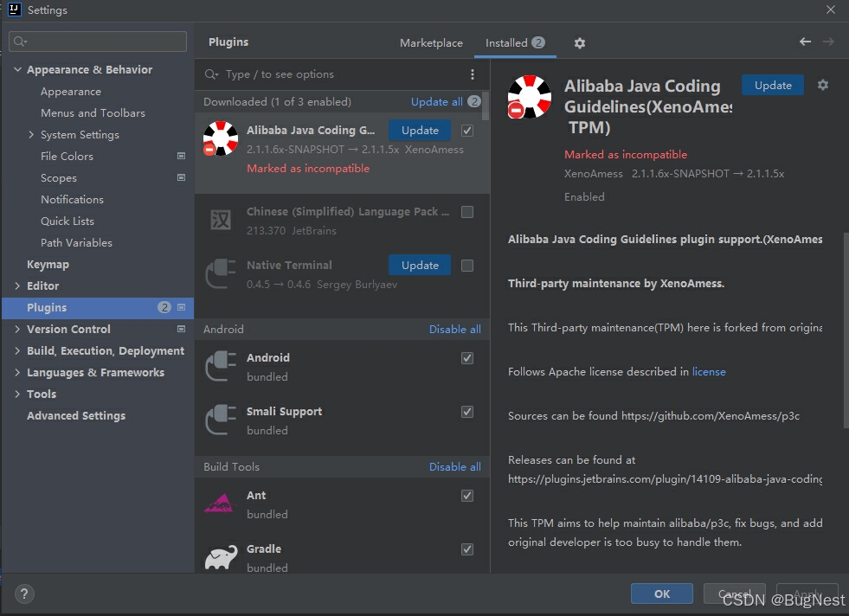Collapse the Appearance & Behavior tree node
Viewport: 849px width, 616px height.
pyautogui.click(x=17, y=69)
